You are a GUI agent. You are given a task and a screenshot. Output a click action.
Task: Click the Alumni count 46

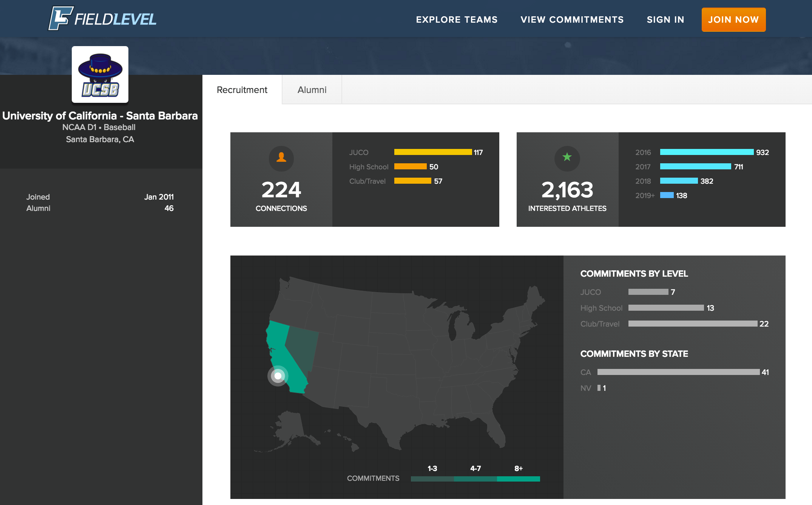[x=169, y=208]
